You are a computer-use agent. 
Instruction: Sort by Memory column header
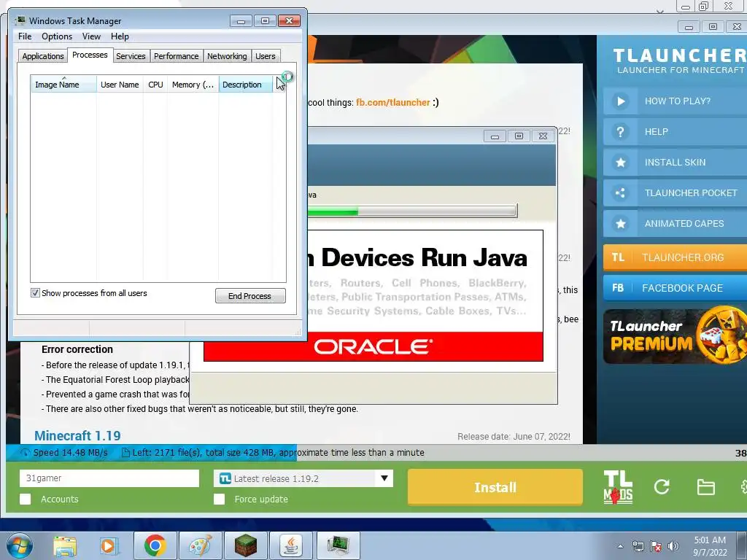tap(193, 85)
